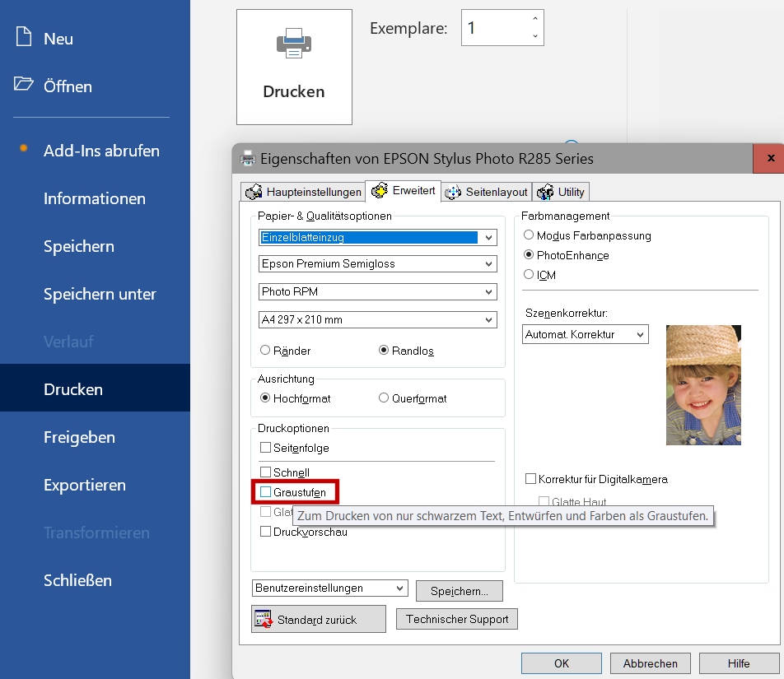Screen dimensions: 784x679
Task: Tick the Seitenfolge checkbox
Action: click(x=265, y=447)
